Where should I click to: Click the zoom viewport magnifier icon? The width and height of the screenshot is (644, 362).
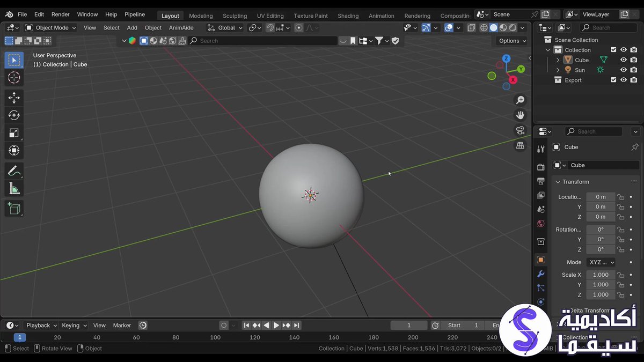click(520, 100)
